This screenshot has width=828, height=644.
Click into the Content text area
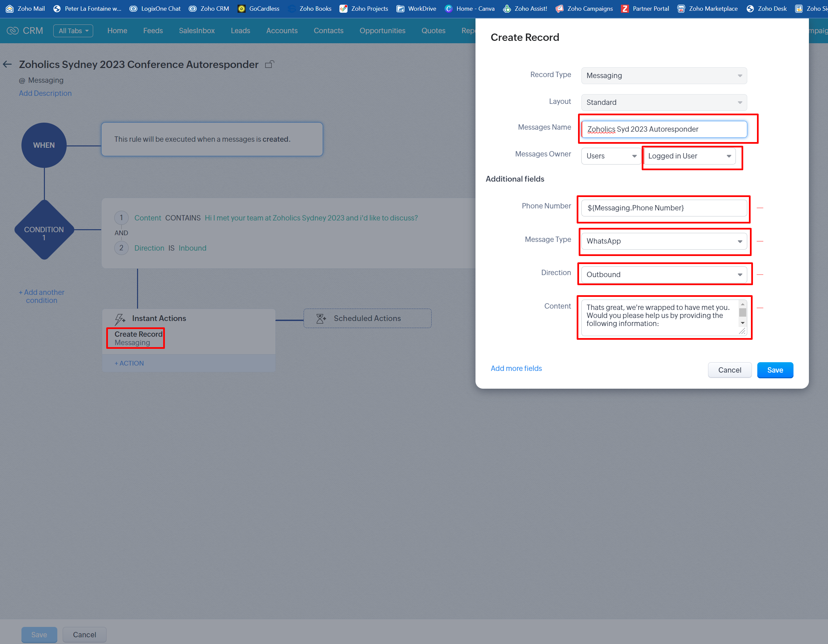pos(660,318)
